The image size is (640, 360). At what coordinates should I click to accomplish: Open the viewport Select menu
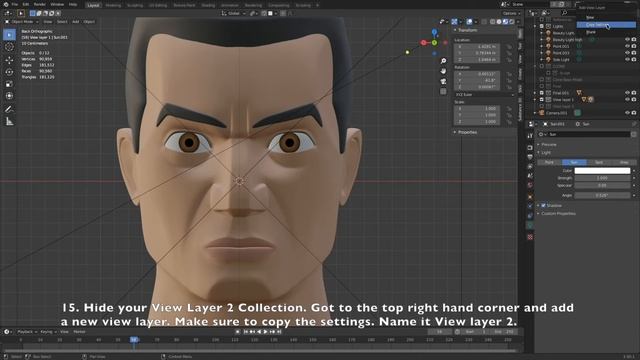62,22
